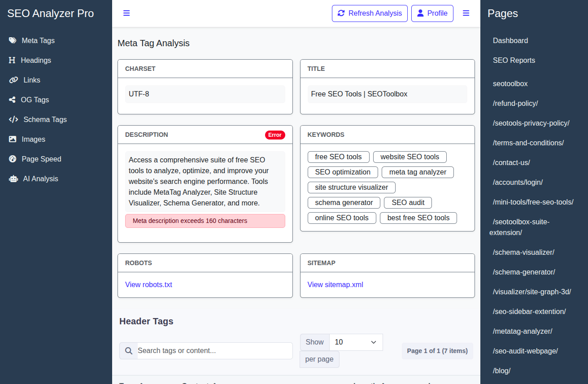Select the Meta Tags icon in sidebar
Screen dimensions: 588x384
12,40
